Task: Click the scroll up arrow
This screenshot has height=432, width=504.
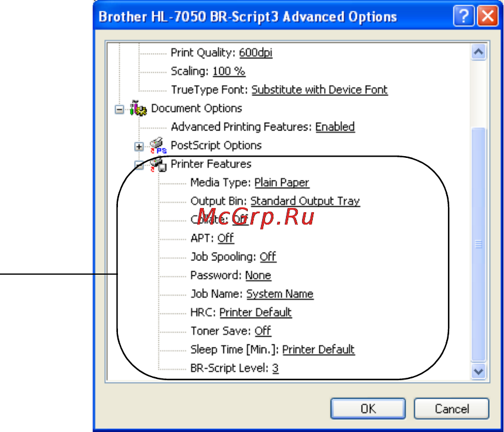Action: tap(478, 52)
